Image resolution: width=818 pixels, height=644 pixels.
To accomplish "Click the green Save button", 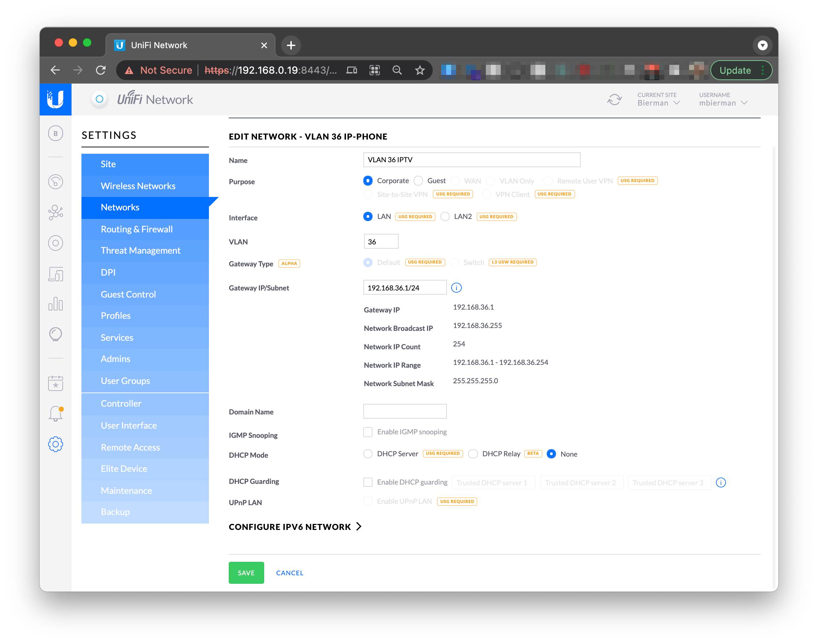I will pyautogui.click(x=246, y=573).
